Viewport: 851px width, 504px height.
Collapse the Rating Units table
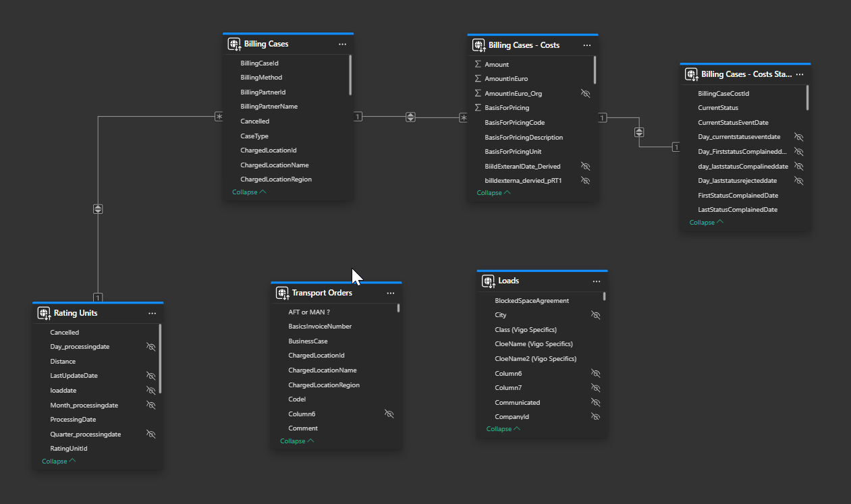click(59, 461)
